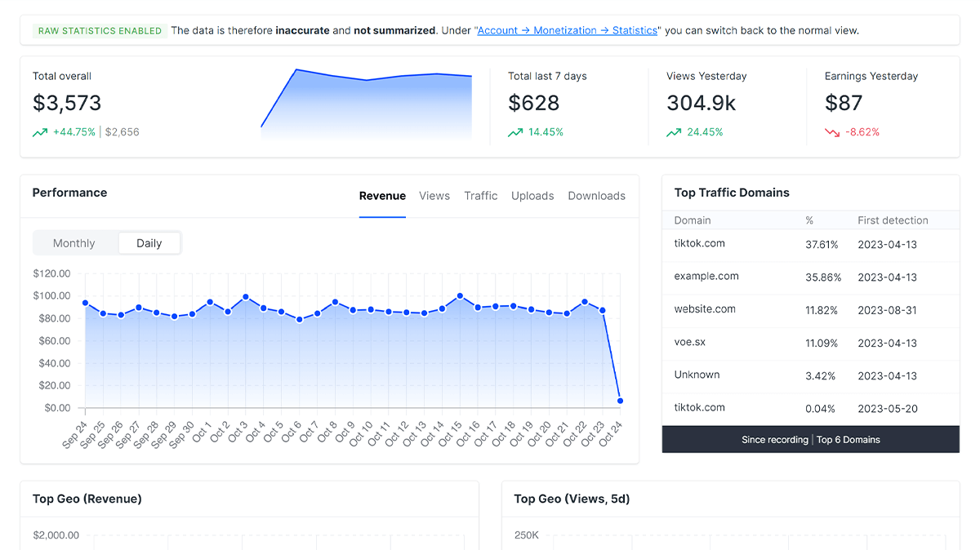
Task: Open the Revenue performance tab
Action: coord(382,196)
